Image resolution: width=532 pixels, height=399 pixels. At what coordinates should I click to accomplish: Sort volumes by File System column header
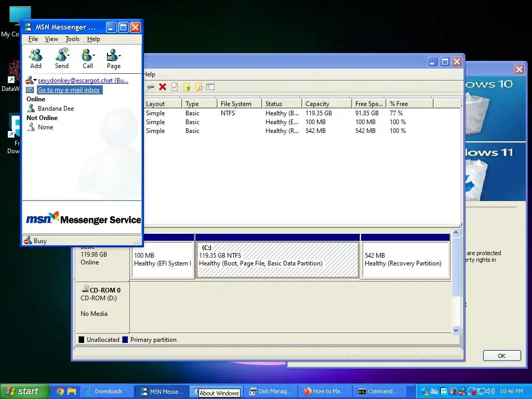[x=240, y=104]
